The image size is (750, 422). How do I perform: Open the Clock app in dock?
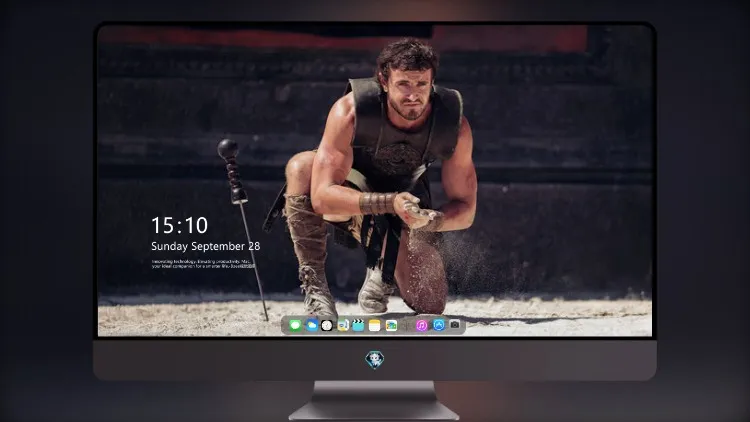327,325
